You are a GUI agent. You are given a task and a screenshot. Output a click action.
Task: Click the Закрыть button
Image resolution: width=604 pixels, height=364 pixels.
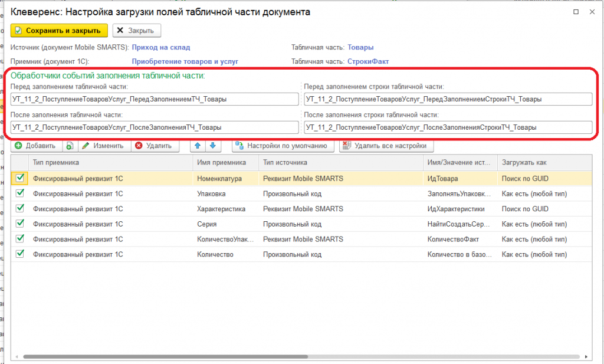pyautogui.click(x=137, y=31)
